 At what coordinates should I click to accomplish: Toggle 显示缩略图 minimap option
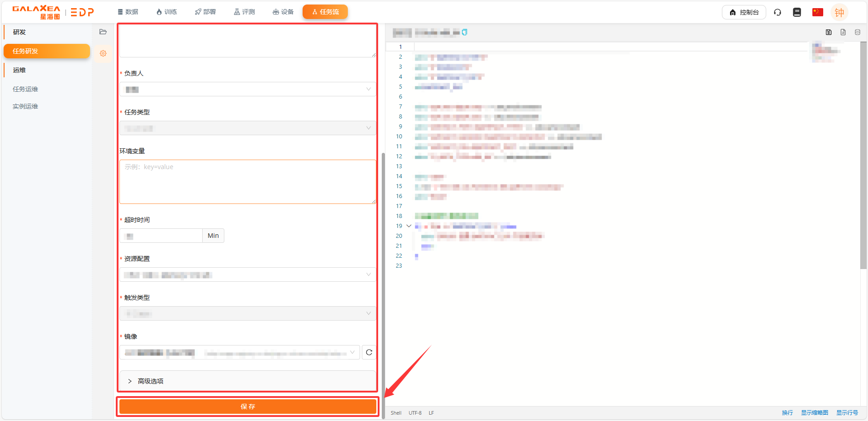click(x=814, y=413)
